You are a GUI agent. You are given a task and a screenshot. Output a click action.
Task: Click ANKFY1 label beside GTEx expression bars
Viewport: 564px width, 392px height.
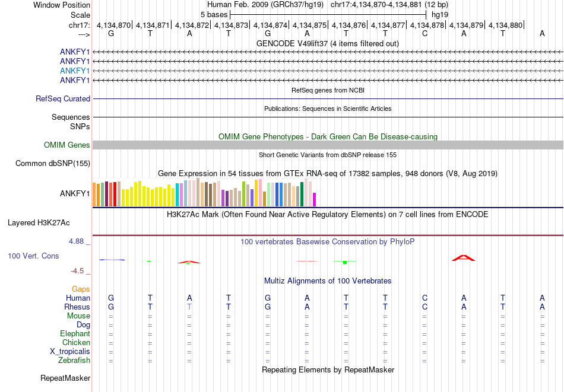75,194
